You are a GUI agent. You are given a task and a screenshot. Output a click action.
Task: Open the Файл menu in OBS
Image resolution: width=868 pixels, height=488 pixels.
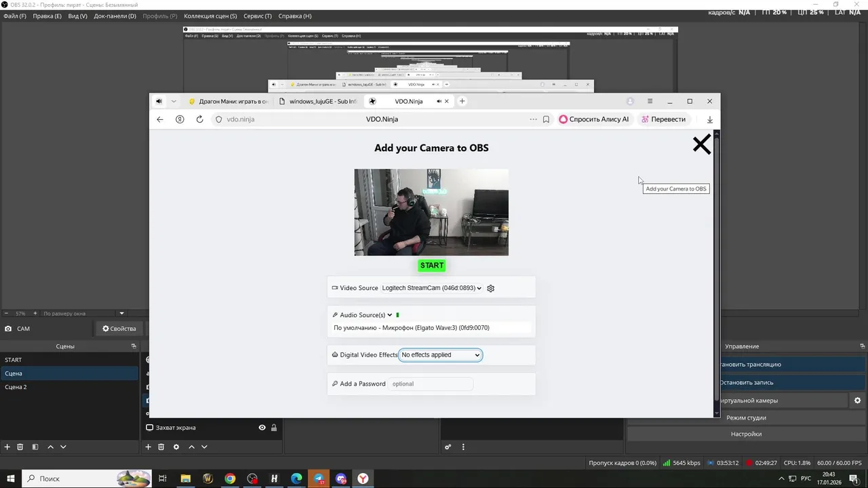15,16
